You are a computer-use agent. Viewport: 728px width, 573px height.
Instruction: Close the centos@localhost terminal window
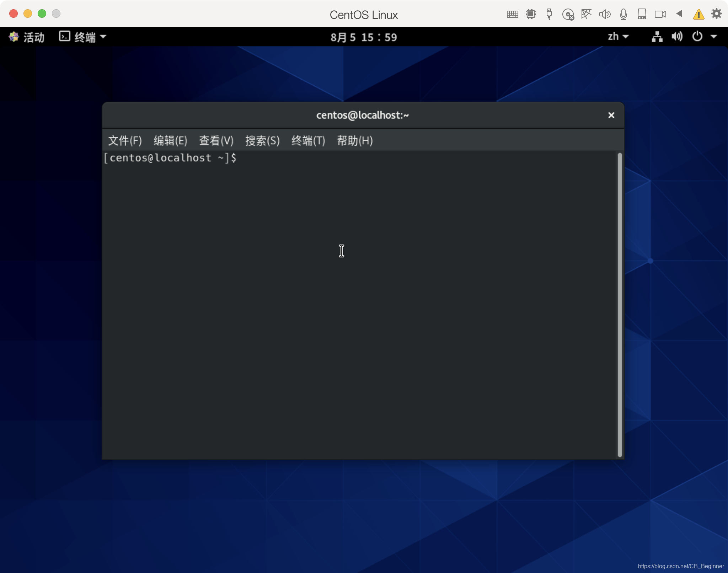pos(611,115)
